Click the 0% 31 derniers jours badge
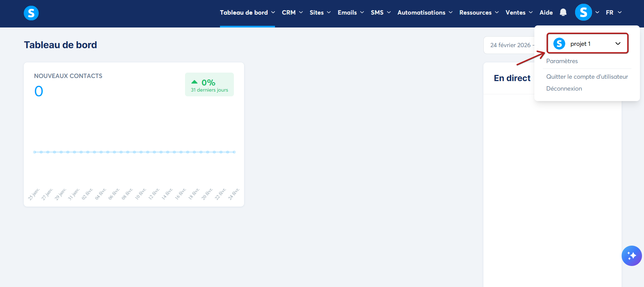Screen dimensions: 644x287 pos(209,84)
